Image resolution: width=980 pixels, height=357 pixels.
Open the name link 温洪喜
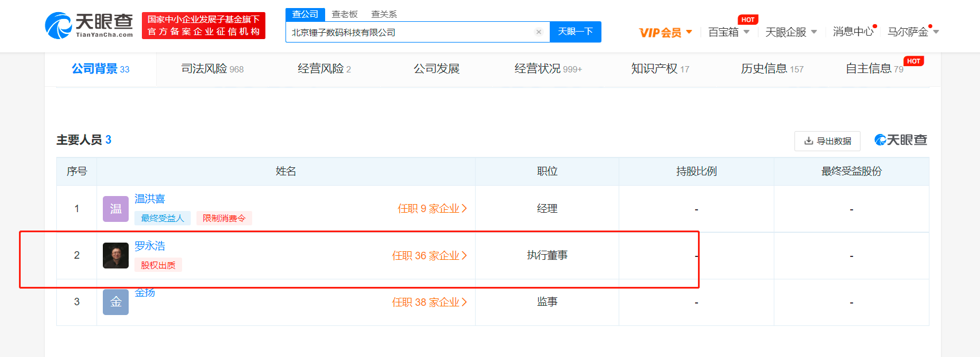[x=150, y=199]
